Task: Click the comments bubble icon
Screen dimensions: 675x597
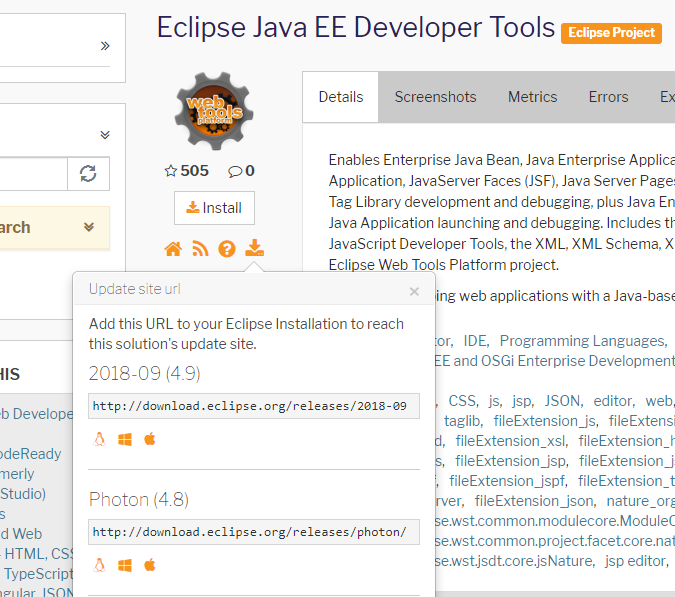Action: pyautogui.click(x=235, y=171)
